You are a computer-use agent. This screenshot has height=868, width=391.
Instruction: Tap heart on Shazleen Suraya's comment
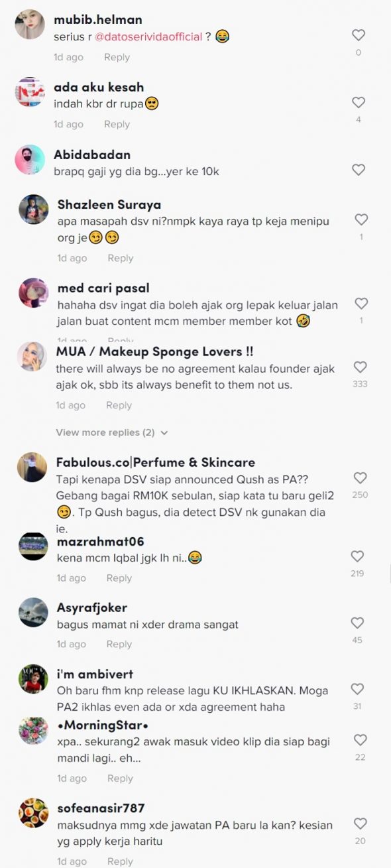pyautogui.click(x=361, y=219)
